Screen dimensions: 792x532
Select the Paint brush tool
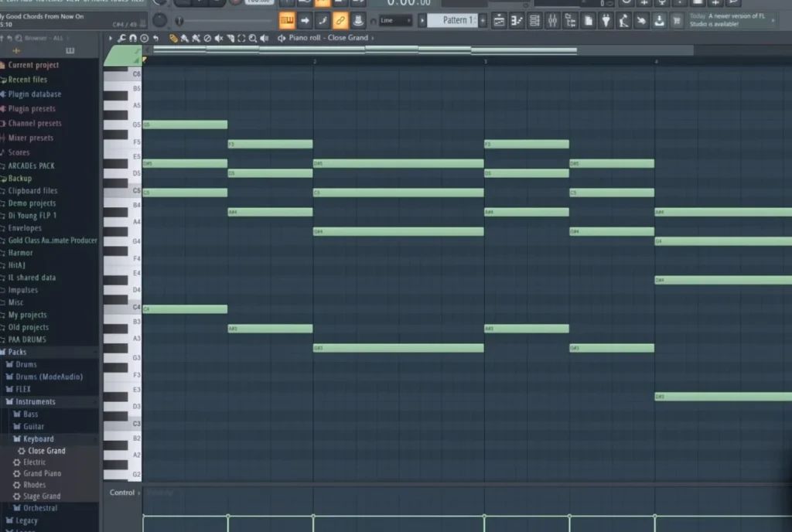(184, 38)
